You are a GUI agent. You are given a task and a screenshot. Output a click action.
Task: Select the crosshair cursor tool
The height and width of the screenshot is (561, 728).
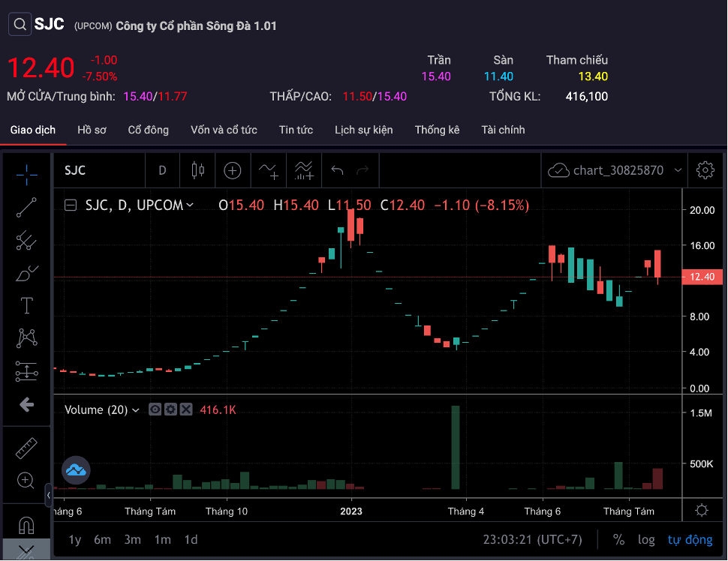click(x=26, y=175)
